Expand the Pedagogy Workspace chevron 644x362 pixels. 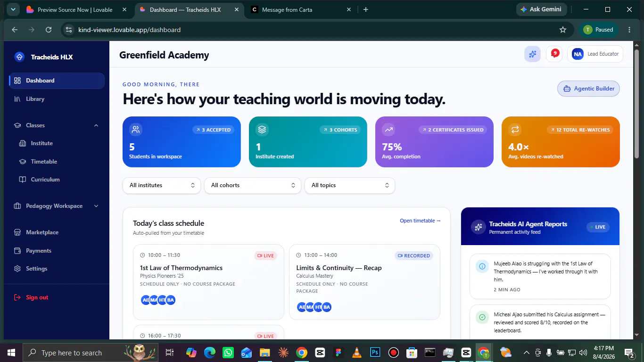pyautogui.click(x=96, y=206)
